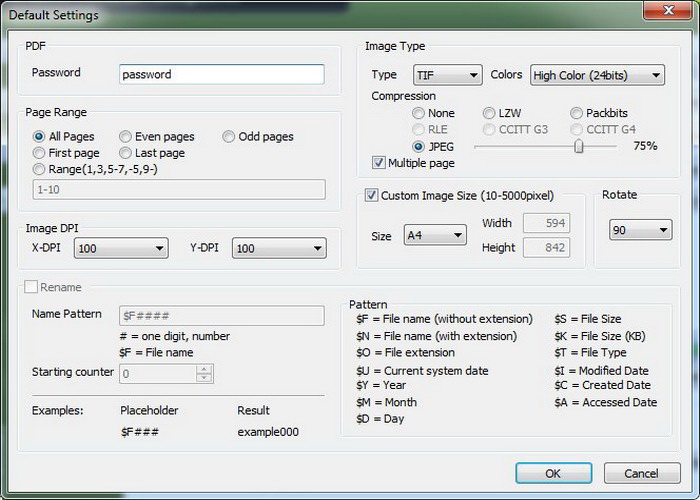The height and width of the screenshot is (500, 700).
Task: Close the Default Settings dialog
Action: click(x=668, y=10)
